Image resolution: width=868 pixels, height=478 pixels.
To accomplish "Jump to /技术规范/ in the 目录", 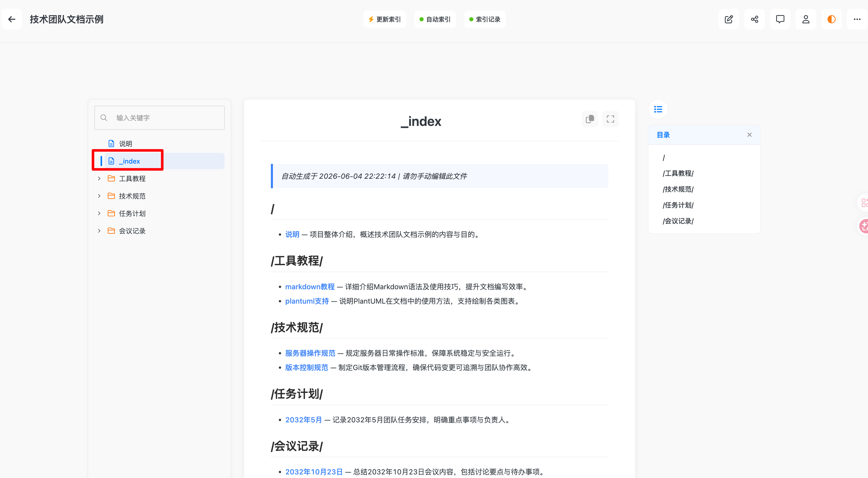I will point(678,189).
